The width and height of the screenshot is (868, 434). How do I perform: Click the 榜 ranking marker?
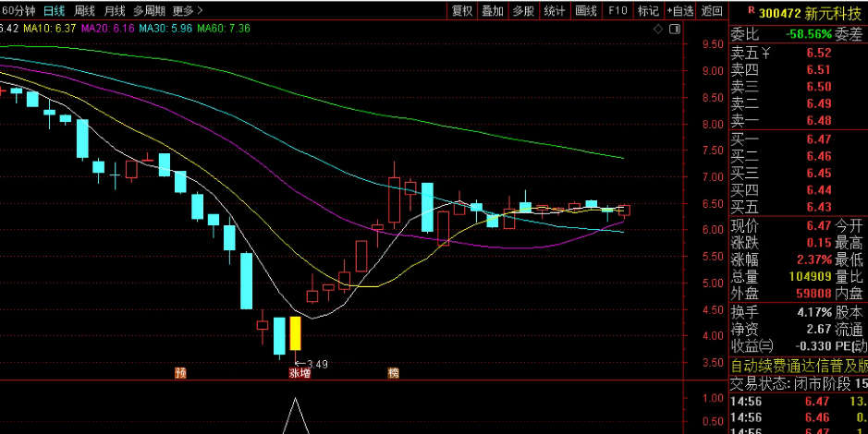click(x=394, y=373)
